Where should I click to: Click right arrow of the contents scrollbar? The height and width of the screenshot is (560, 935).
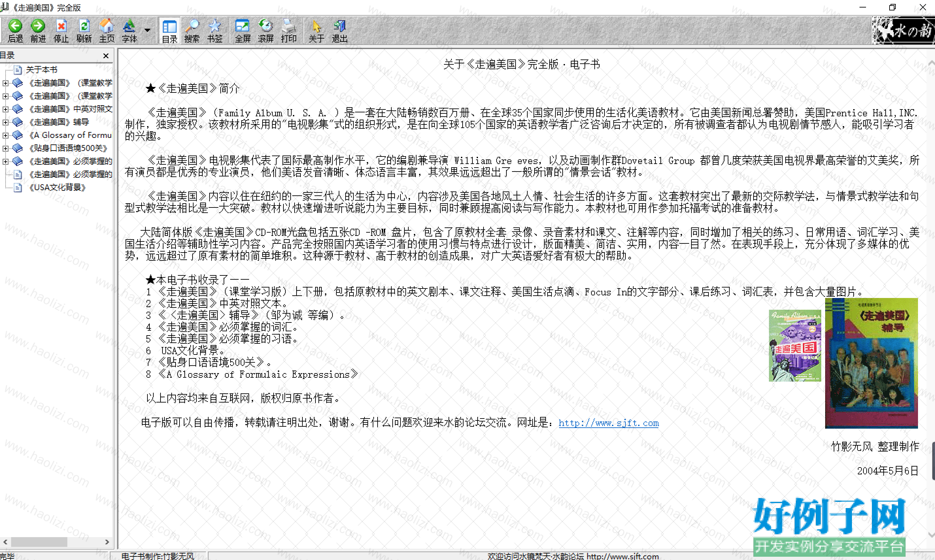pyautogui.click(x=107, y=542)
